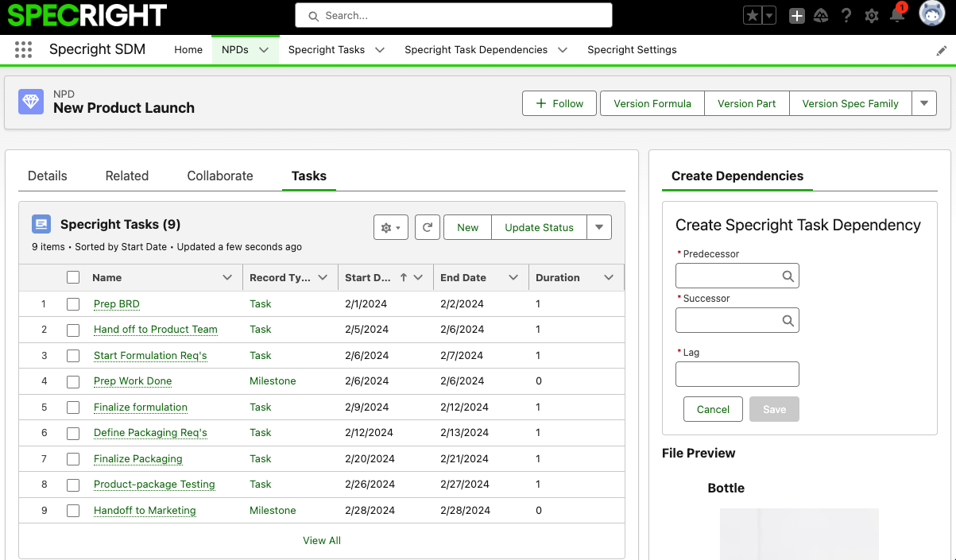The image size is (956, 560).
Task: Open the Specright Settings nav tab
Action: click(632, 49)
